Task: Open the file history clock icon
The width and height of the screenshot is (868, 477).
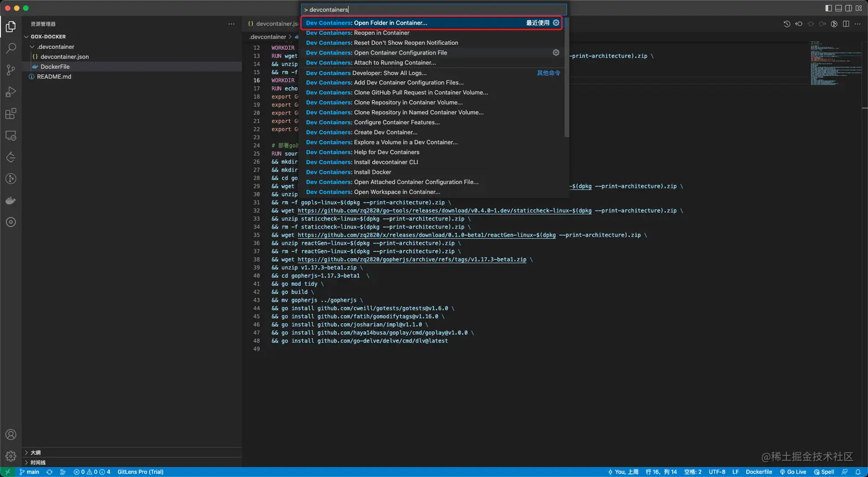Action: (787, 24)
